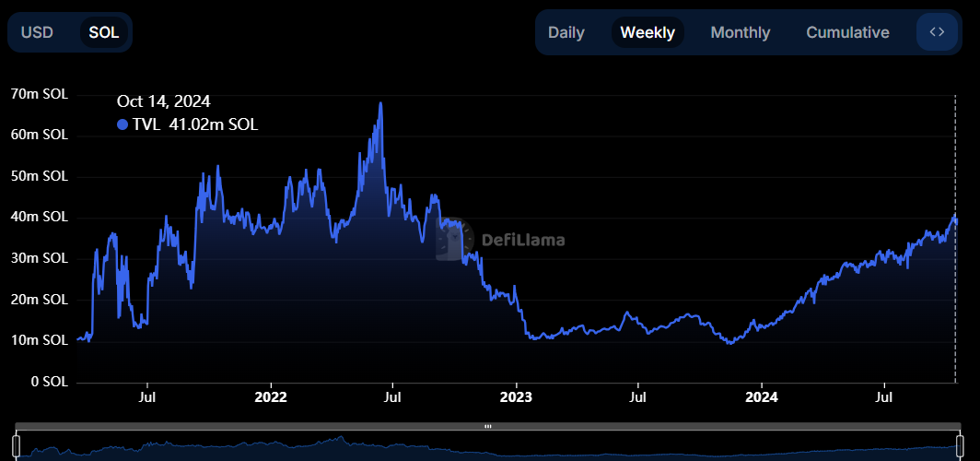Viewport: 980px width, 461px height.
Task: Click the dashed vertical cursor line
Action: click(954, 277)
